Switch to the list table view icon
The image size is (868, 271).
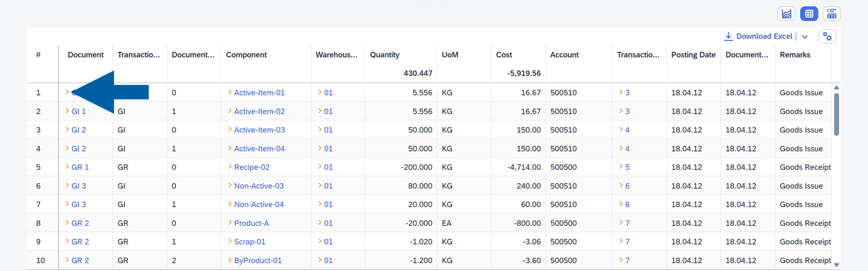831,14
